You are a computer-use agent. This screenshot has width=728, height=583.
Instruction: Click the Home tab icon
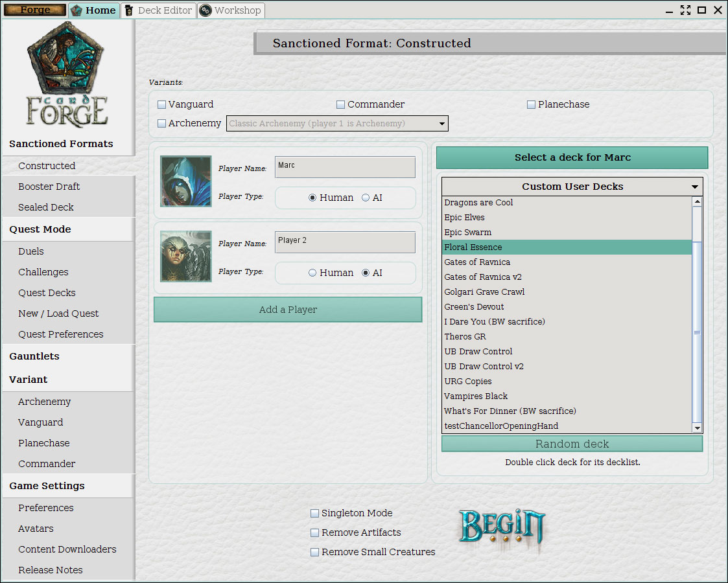pyautogui.click(x=77, y=10)
